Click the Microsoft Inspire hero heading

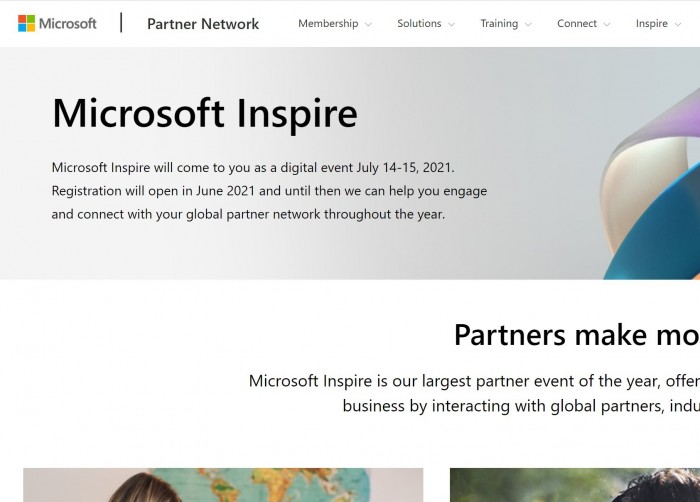(204, 113)
